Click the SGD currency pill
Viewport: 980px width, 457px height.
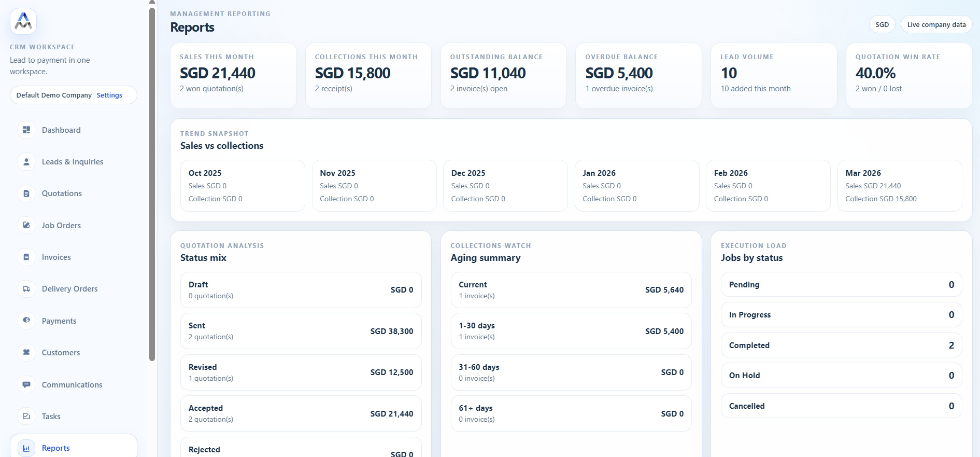pos(882,24)
